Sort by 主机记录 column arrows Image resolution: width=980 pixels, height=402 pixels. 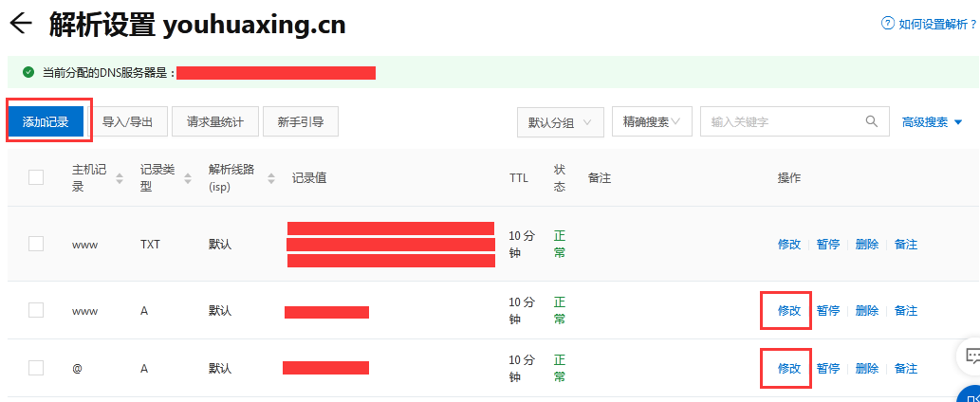pos(120,178)
